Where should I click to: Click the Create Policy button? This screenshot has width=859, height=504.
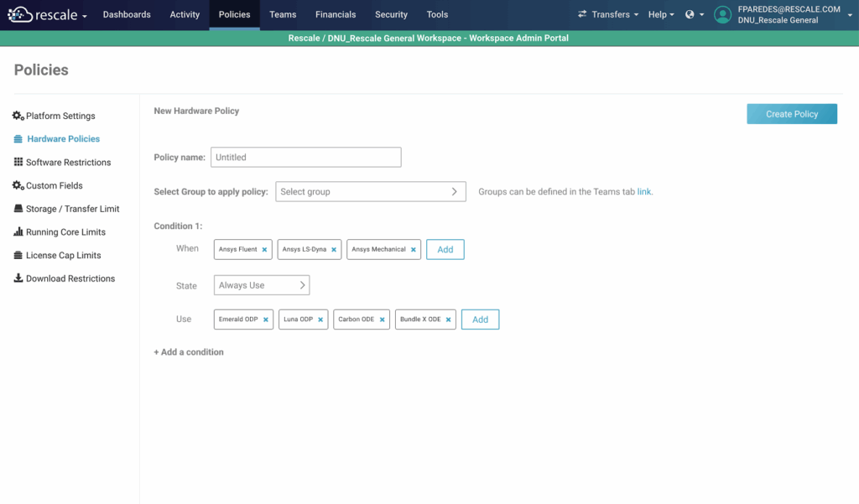791,114
